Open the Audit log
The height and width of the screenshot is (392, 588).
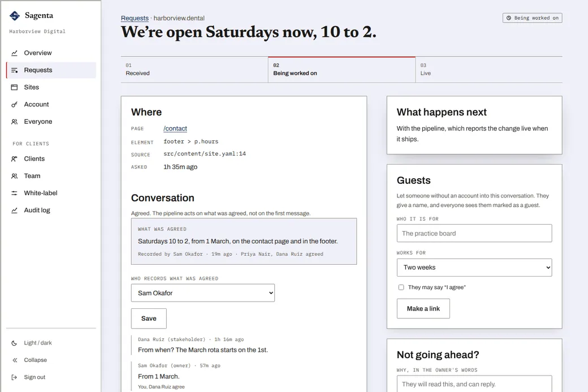[51, 210]
